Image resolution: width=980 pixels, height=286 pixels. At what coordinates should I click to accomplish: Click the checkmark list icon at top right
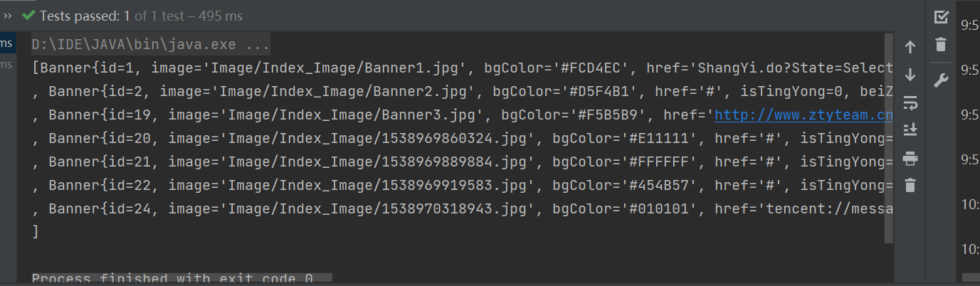click(941, 17)
